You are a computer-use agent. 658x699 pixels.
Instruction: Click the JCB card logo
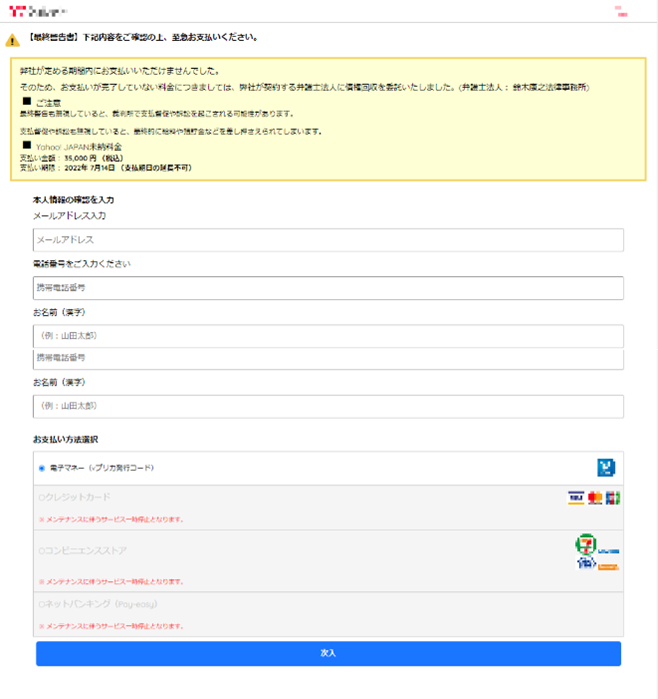(x=613, y=498)
